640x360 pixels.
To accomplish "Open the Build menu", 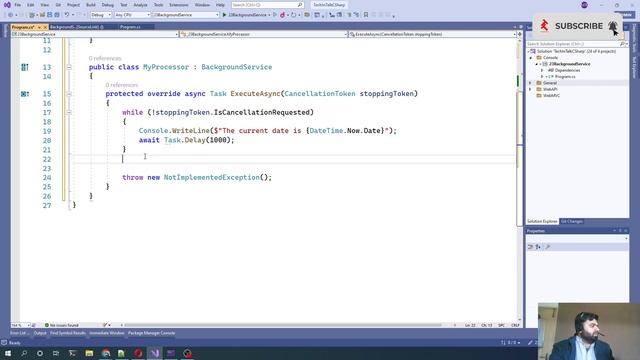I will pos(91,5).
